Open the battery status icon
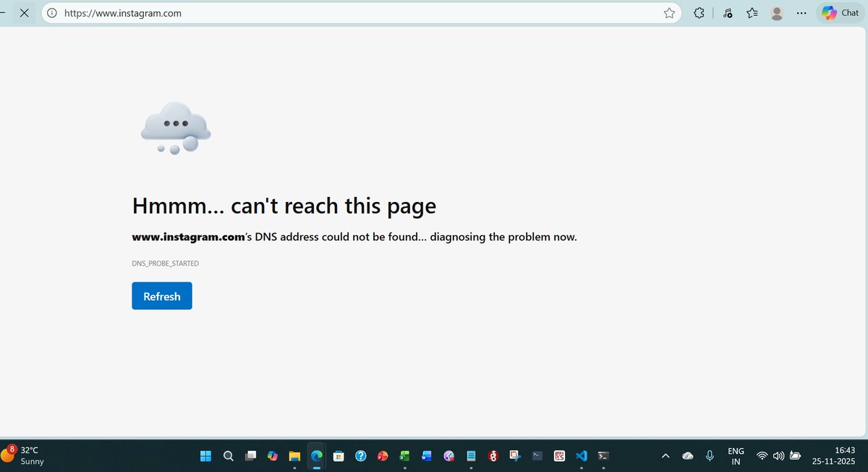 (x=796, y=456)
